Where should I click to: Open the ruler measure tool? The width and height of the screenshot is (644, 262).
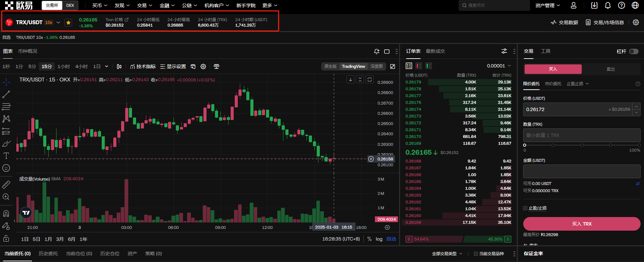[6, 185]
